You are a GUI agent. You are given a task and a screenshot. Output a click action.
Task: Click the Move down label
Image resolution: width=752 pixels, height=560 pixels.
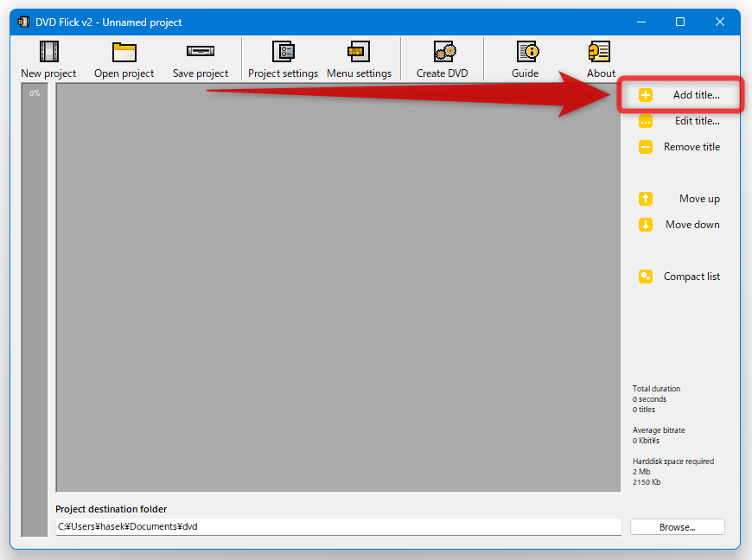pyautogui.click(x=692, y=225)
